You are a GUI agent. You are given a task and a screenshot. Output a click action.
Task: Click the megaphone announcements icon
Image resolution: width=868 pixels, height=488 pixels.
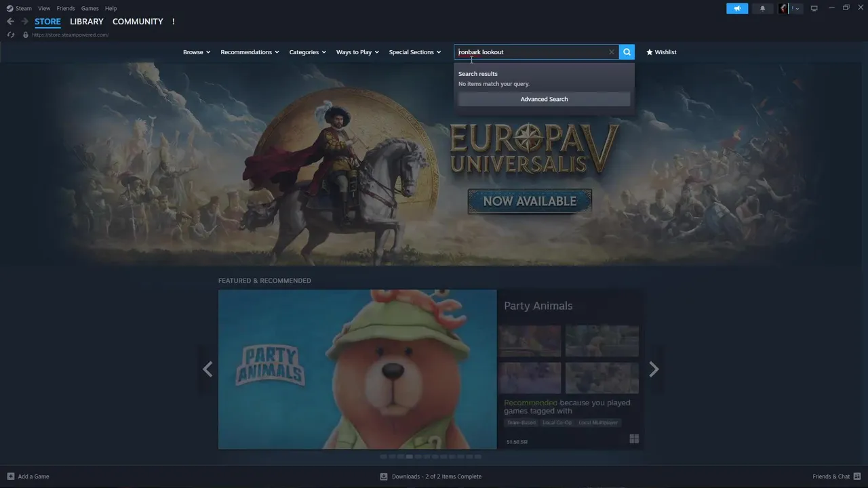point(737,8)
